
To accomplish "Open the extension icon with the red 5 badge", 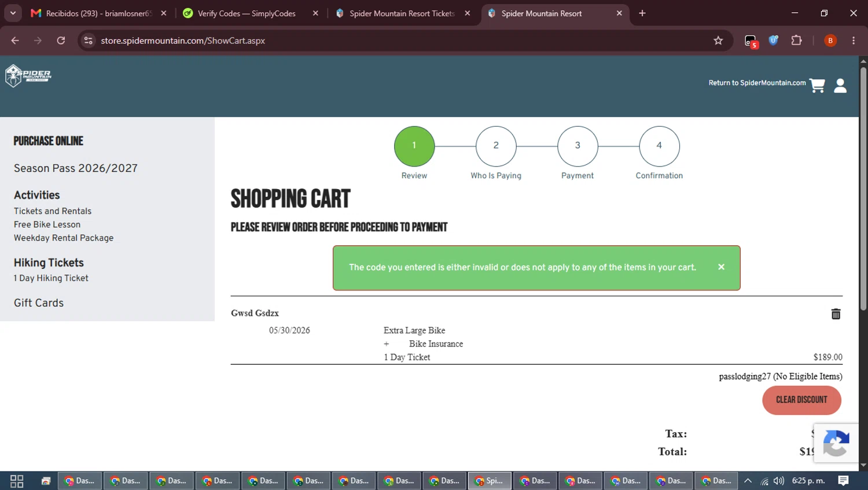I will tap(751, 40).
